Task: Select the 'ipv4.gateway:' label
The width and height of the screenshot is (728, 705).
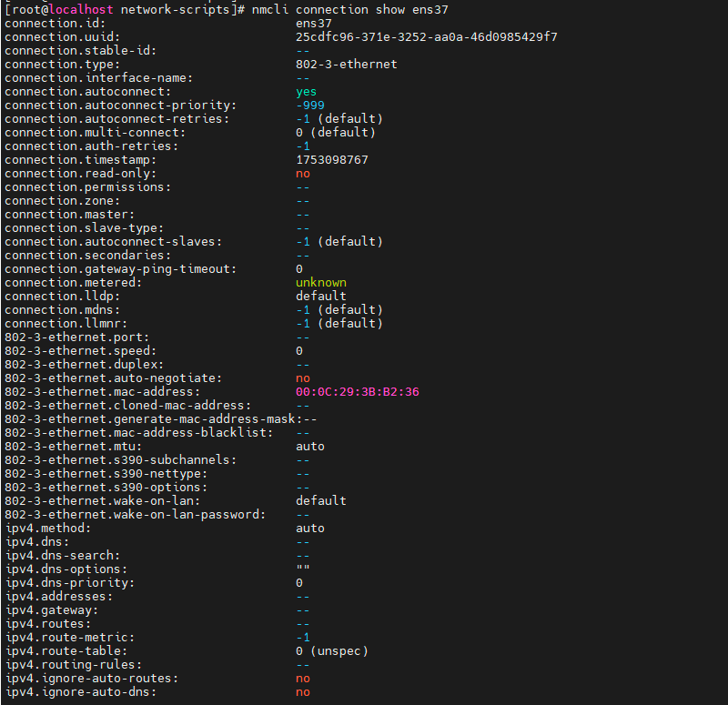Action: coord(52,610)
